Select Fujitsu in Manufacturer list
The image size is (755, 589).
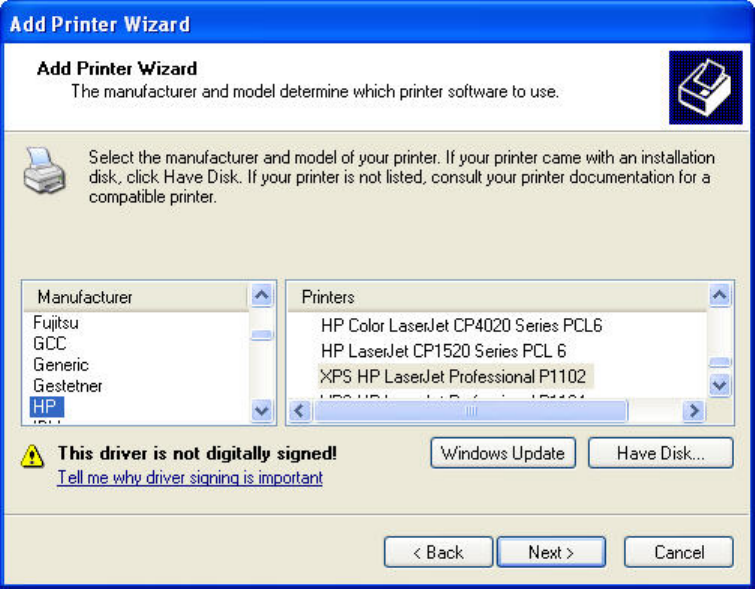(x=56, y=323)
